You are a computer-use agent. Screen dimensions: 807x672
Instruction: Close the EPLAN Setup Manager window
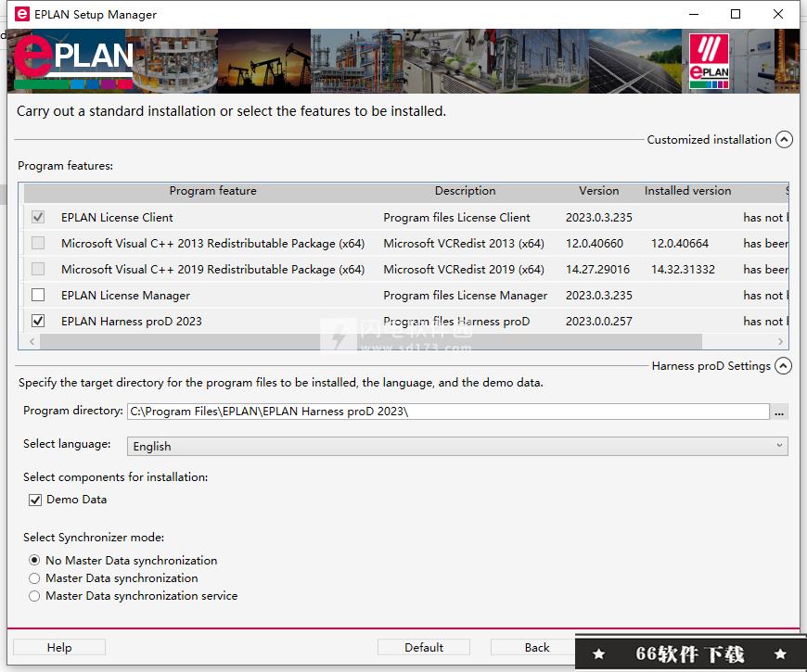778,14
